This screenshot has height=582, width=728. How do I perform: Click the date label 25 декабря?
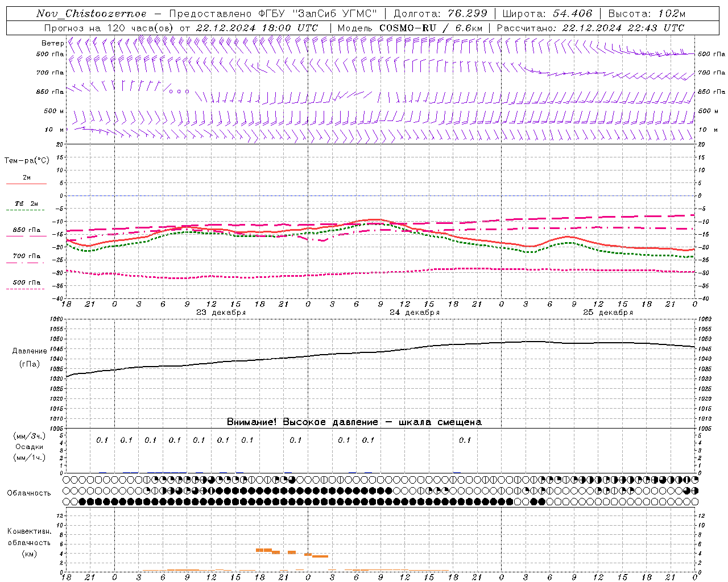[608, 312]
